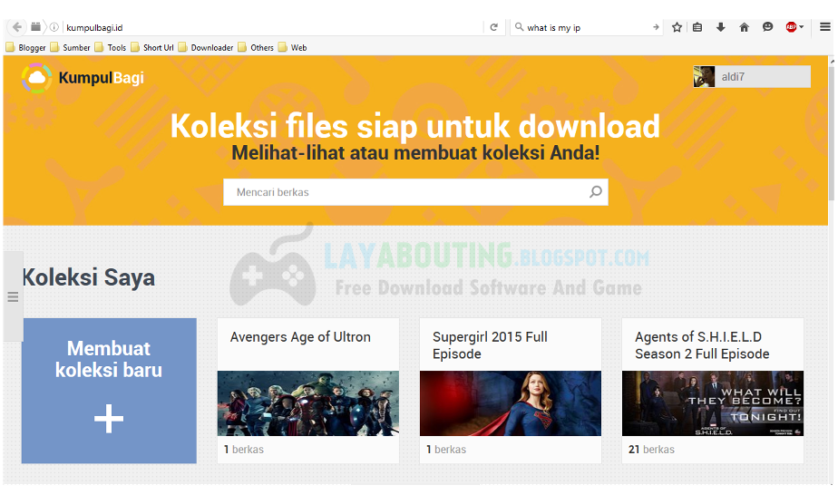
Task: Open the Others bookmarks folder
Action: click(256, 47)
